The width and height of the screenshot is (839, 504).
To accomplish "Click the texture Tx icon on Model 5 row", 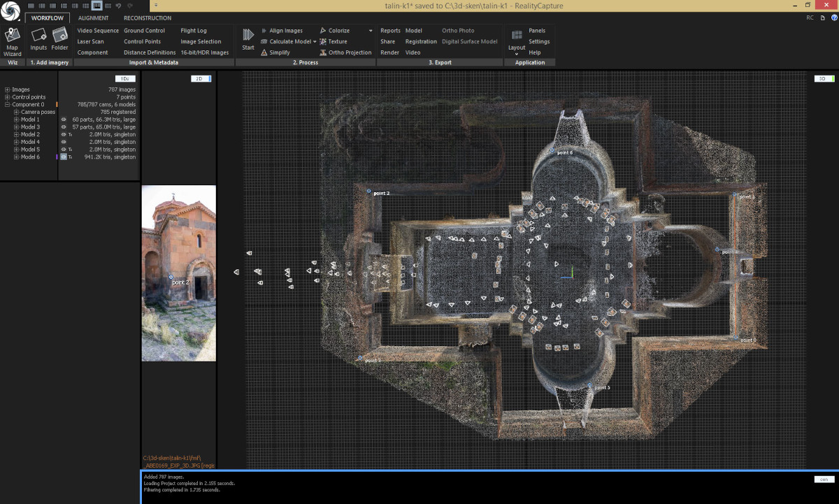I will tap(71, 150).
